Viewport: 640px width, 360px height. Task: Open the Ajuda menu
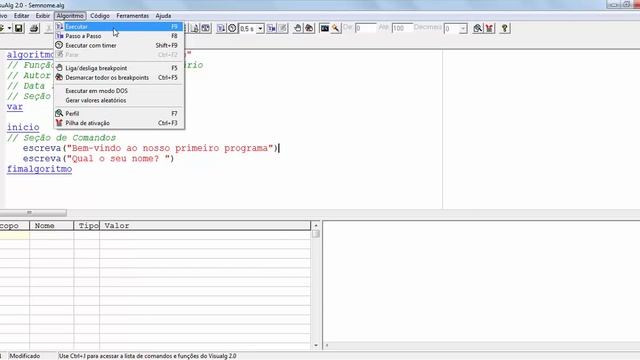pos(163,16)
